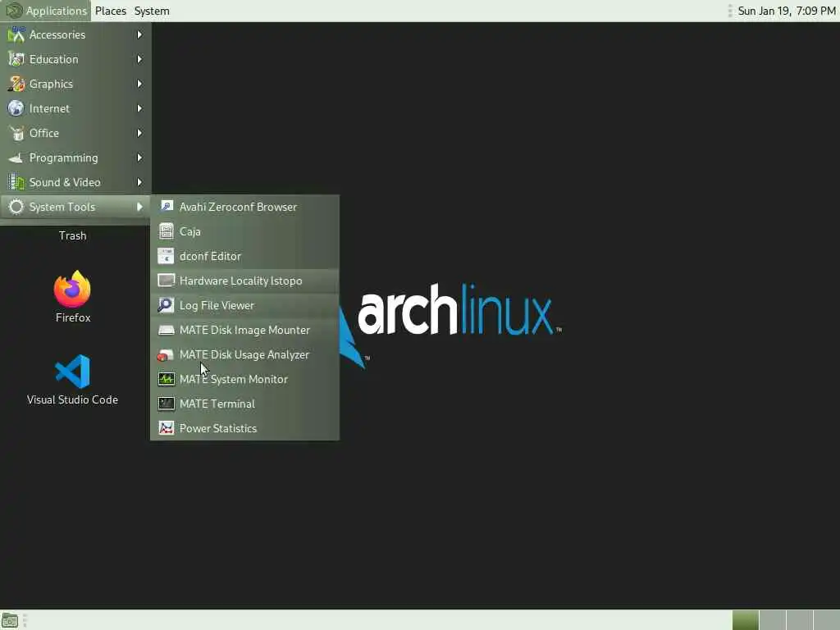Click the MATE Disk Usage Analyzer label
Image resolution: width=840 pixels, height=630 pixels.
coord(244,354)
